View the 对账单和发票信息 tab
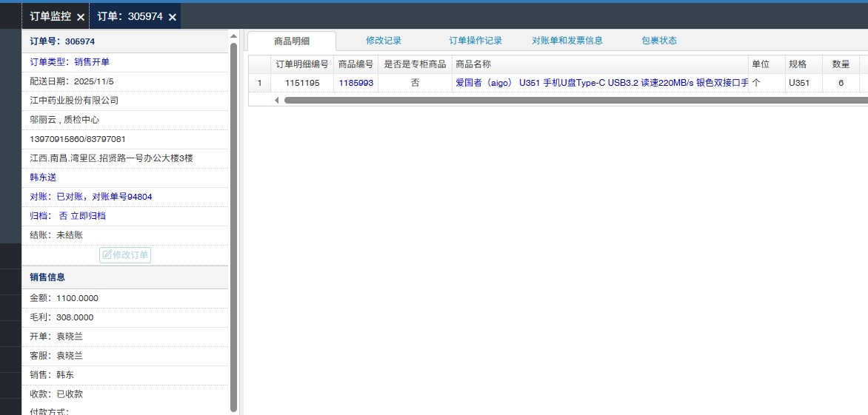This screenshot has height=415, width=868. coord(567,41)
